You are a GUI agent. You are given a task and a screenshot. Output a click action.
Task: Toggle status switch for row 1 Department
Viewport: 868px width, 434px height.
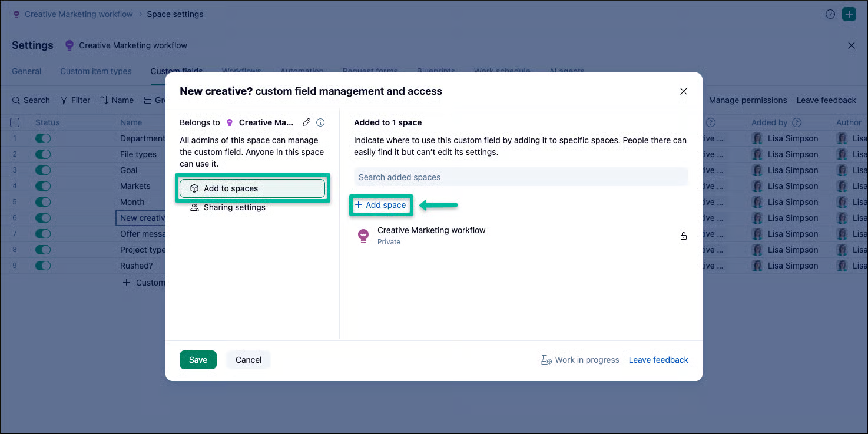(x=43, y=138)
